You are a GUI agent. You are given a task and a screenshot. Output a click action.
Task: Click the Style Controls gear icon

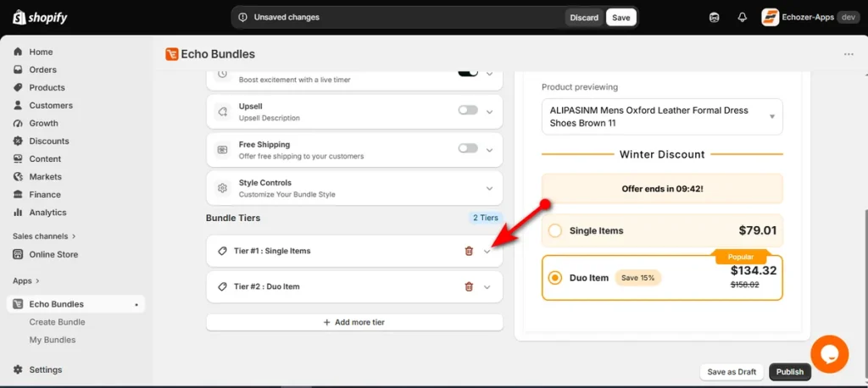pyautogui.click(x=223, y=188)
